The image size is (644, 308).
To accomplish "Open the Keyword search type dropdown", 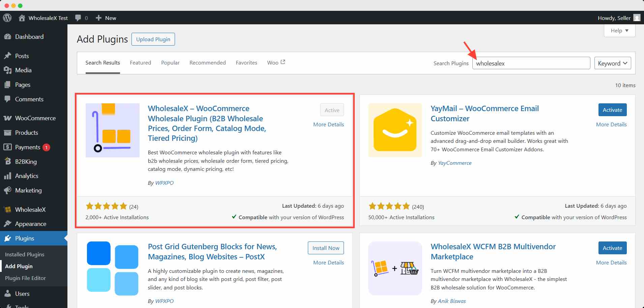I will pyautogui.click(x=613, y=63).
